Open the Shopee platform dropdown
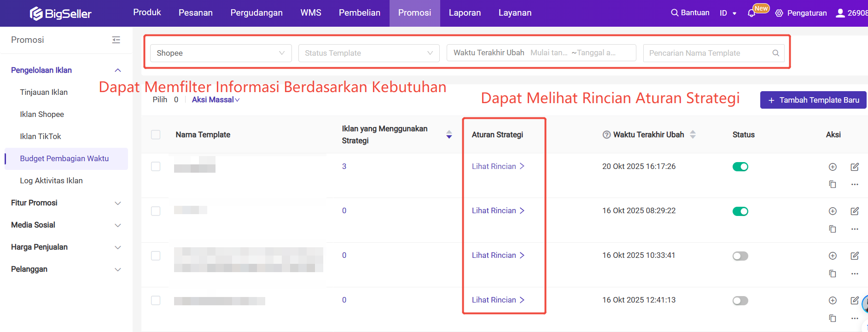Screen dimensions: 868x332 (221, 53)
